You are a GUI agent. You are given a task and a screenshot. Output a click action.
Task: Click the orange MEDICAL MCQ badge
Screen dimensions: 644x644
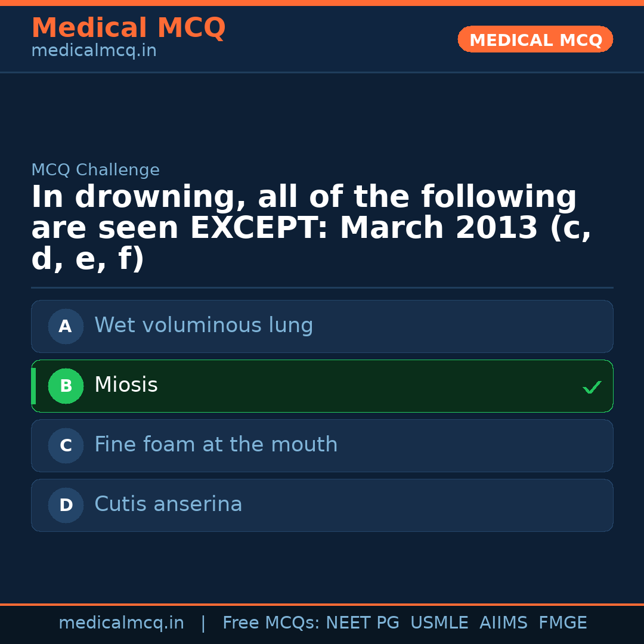tap(535, 39)
